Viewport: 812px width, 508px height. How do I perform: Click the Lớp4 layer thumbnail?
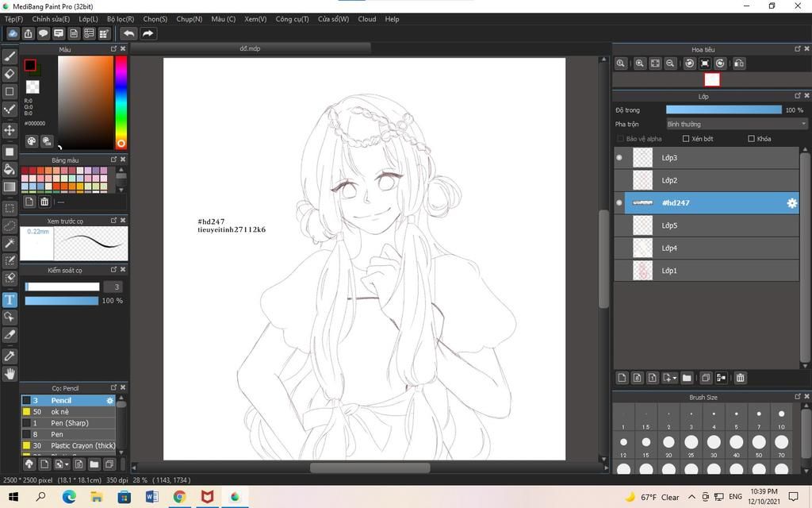tap(642, 248)
